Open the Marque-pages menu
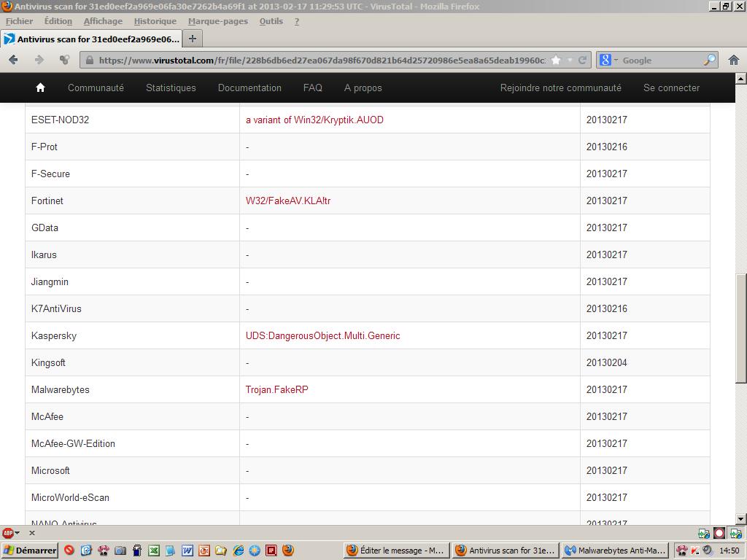The image size is (747, 560). (x=217, y=21)
